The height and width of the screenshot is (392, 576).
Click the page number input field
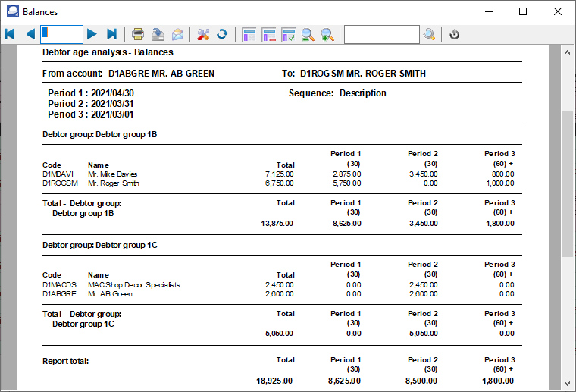pyautogui.click(x=61, y=34)
